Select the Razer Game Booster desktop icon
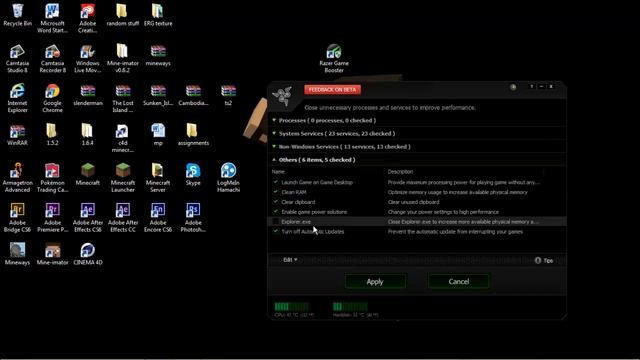The image size is (640, 360). tap(334, 59)
